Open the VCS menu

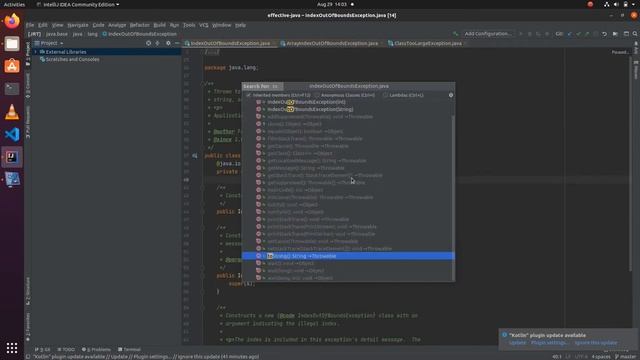point(204,25)
